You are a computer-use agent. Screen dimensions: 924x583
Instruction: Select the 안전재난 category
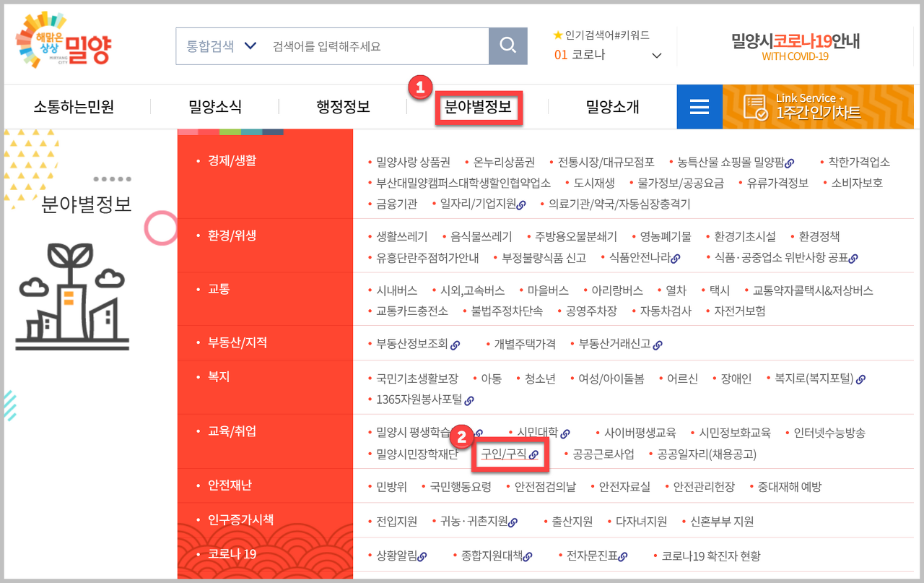click(230, 485)
